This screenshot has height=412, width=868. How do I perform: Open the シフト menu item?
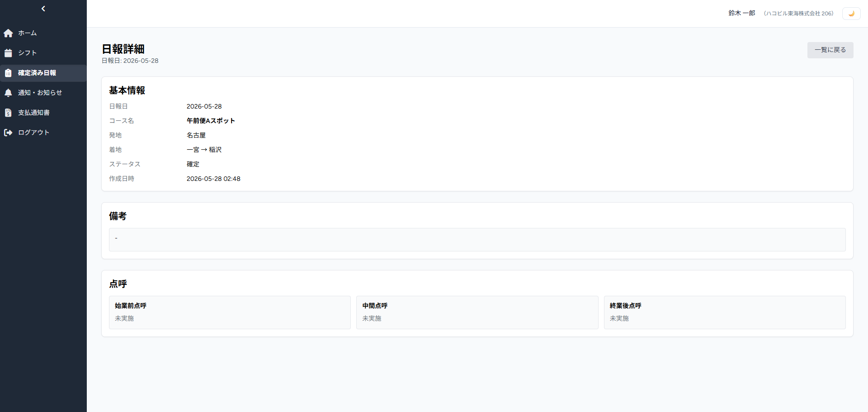pyautogui.click(x=43, y=53)
